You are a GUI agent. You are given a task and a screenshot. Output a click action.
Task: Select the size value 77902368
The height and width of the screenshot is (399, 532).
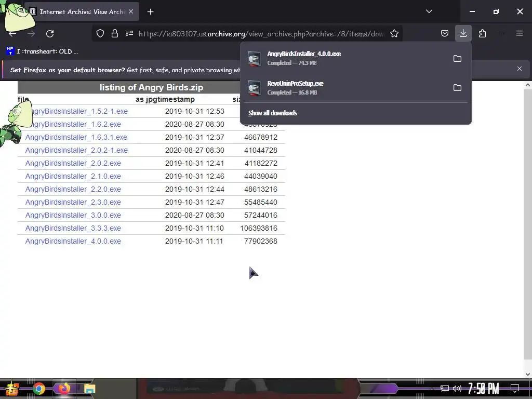point(261,241)
